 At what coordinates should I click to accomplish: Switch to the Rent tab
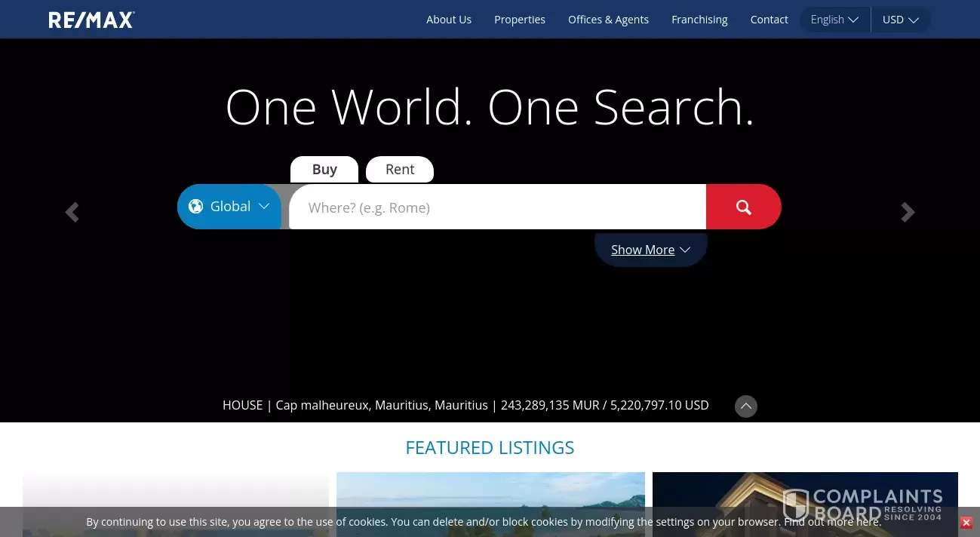pyautogui.click(x=400, y=169)
